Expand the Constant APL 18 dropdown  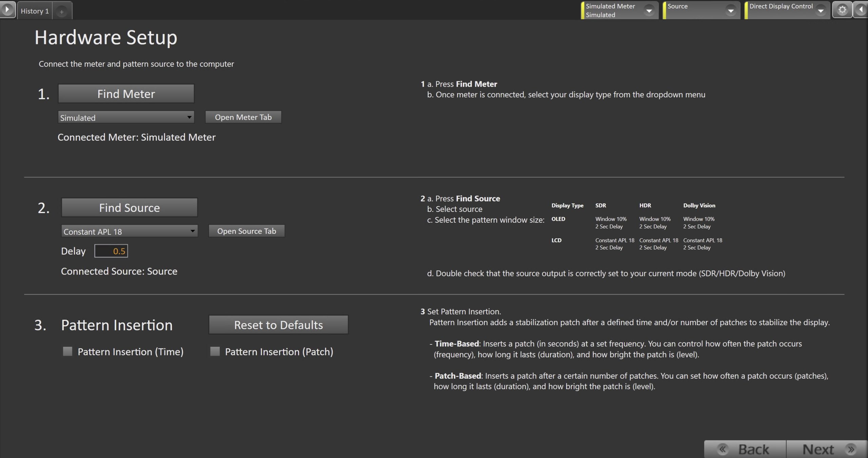[x=193, y=231]
